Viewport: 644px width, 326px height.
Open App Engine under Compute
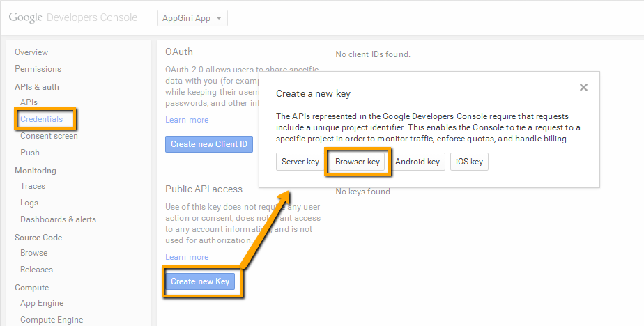(42, 303)
